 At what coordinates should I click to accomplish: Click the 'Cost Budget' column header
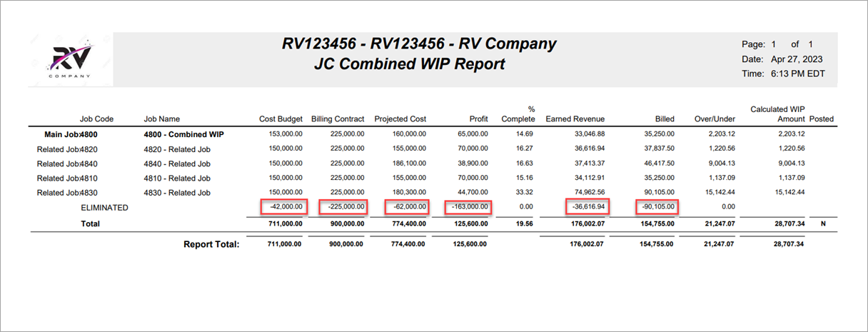[x=281, y=119]
